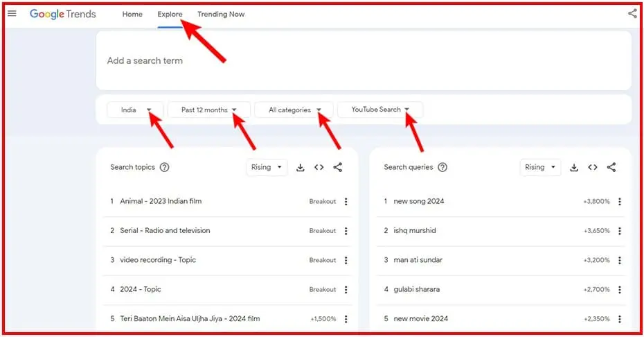The image size is (644, 337).
Task: Click the +2,350% value
Action: [x=596, y=319]
